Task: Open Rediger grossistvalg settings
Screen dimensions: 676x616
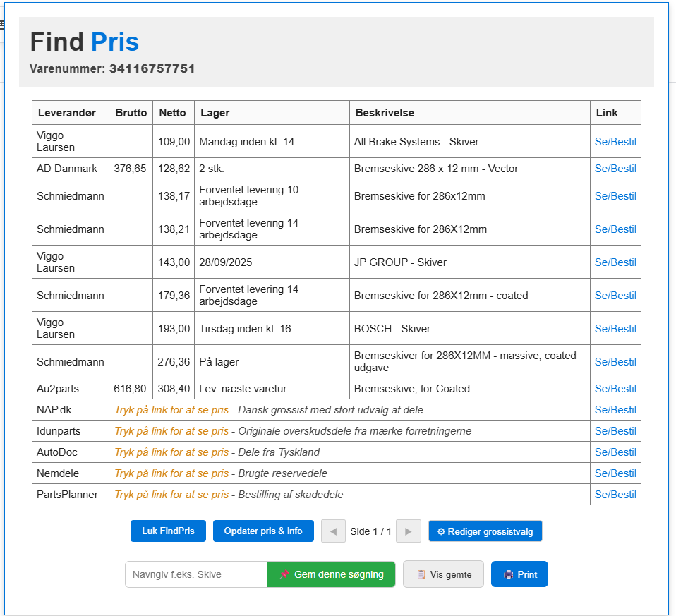Action: (x=485, y=531)
